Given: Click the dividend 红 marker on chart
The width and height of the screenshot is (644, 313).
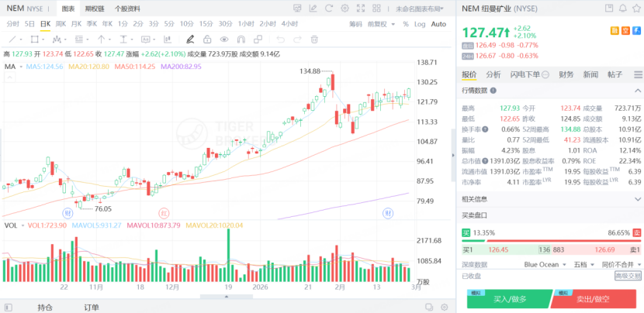Looking at the screenshot, I should coord(164,213).
